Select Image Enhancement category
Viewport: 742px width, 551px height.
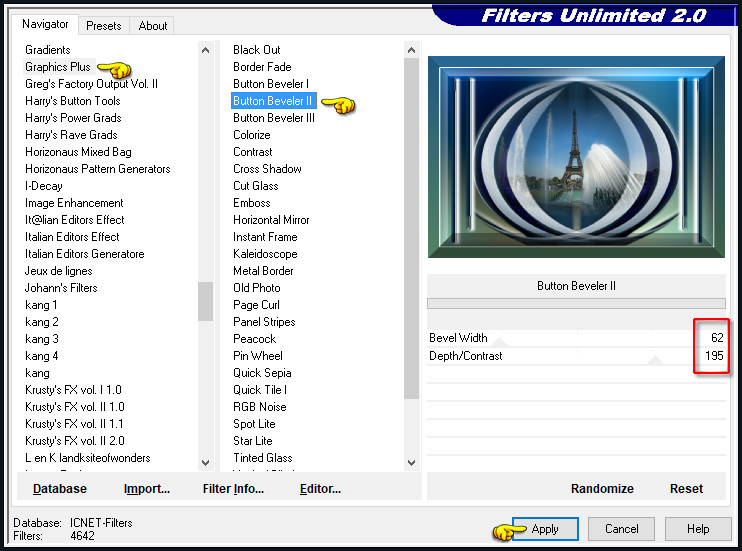coord(74,203)
